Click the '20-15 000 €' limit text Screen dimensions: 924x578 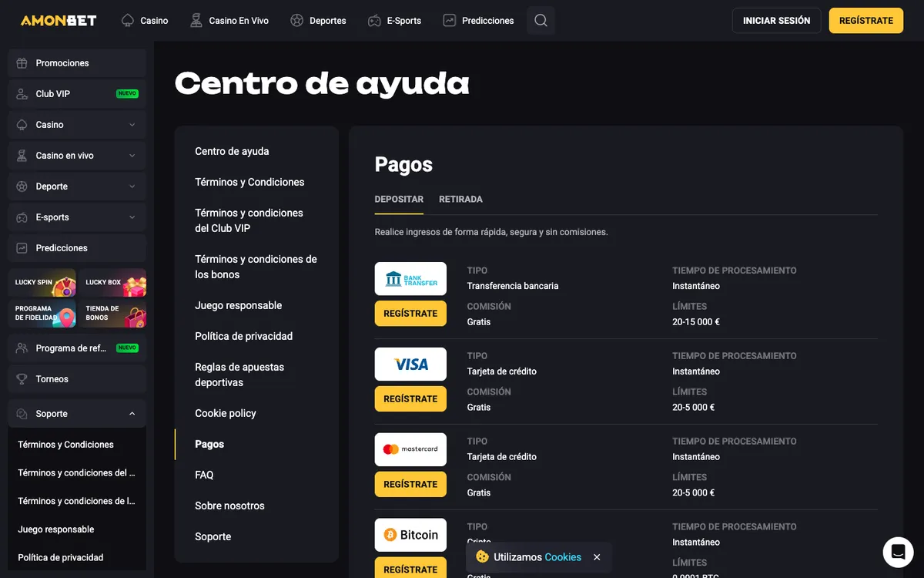coord(696,322)
